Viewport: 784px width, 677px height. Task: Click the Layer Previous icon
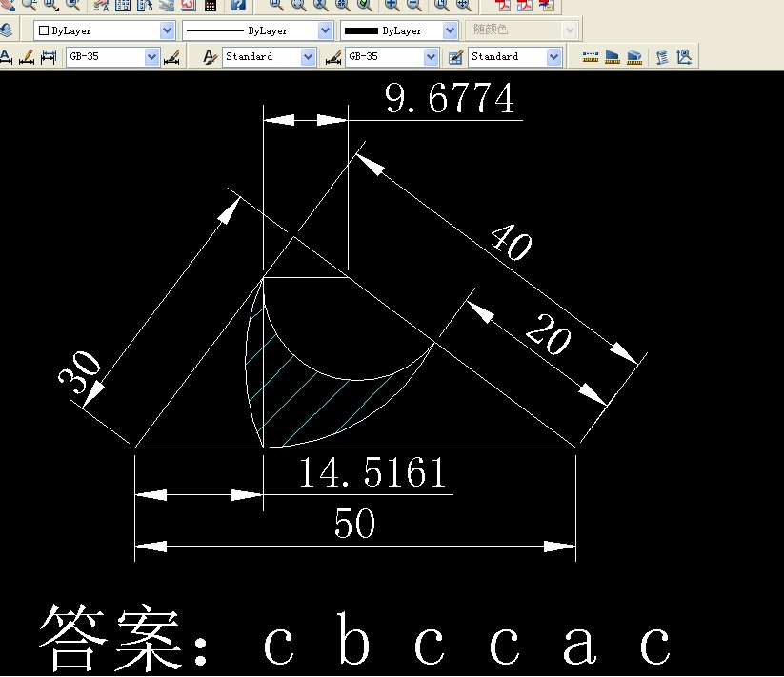pos(6,30)
